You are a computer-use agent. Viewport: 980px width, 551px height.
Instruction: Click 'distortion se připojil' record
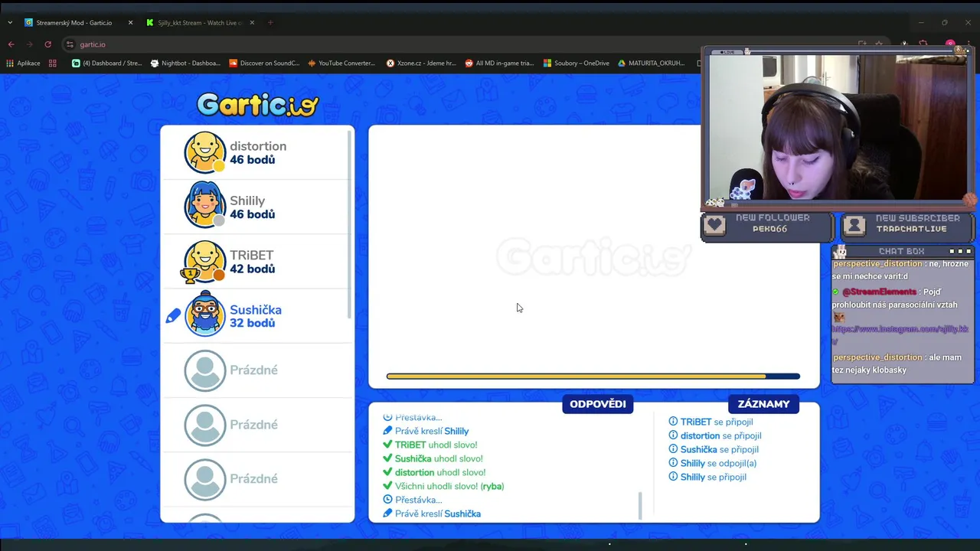point(715,435)
